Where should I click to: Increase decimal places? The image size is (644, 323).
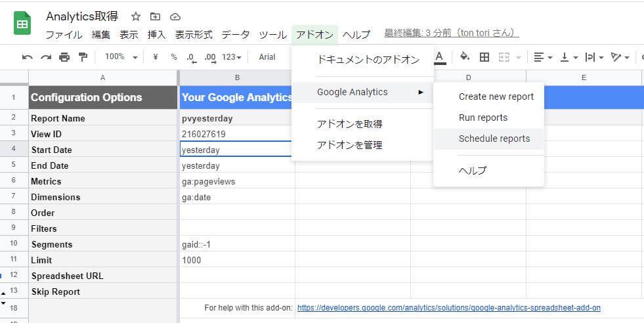[x=210, y=58]
